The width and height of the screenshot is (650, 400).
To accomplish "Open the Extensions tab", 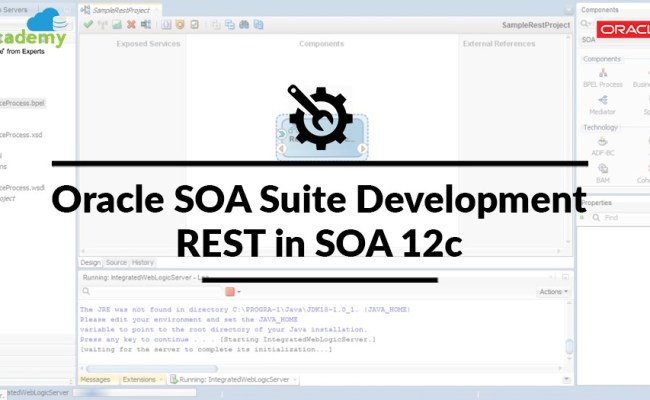I will [139, 379].
